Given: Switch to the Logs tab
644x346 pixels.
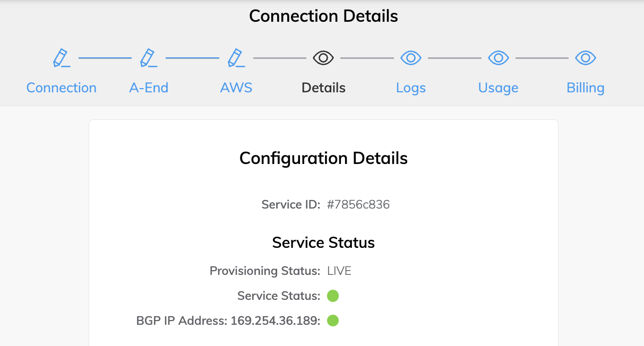Looking at the screenshot, I should (410, 88).
